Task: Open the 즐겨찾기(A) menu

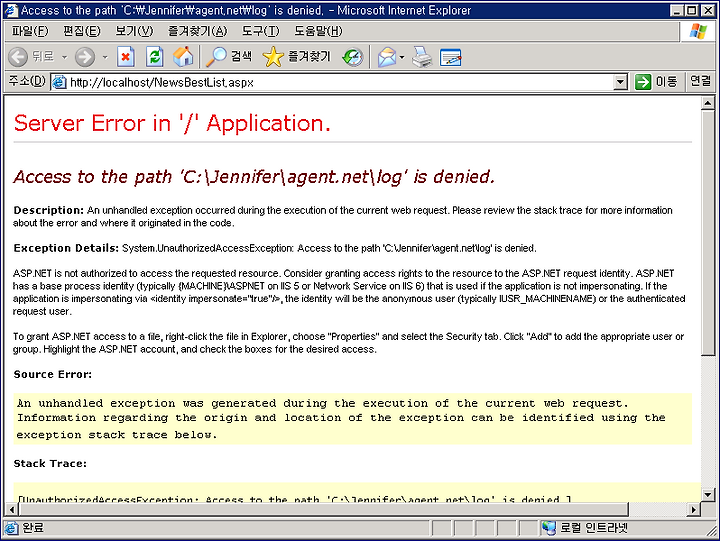Action: [x=197, y=31]
